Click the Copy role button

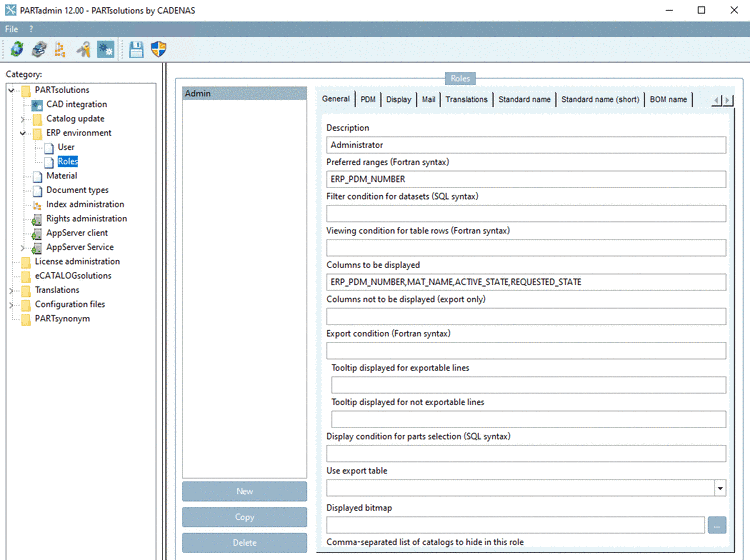(x=244, y=517)
